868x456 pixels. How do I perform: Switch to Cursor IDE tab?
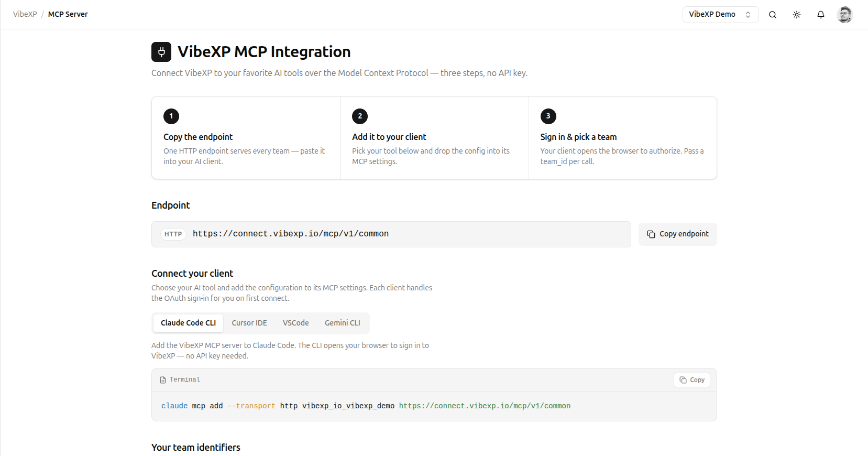click(249, 323)
